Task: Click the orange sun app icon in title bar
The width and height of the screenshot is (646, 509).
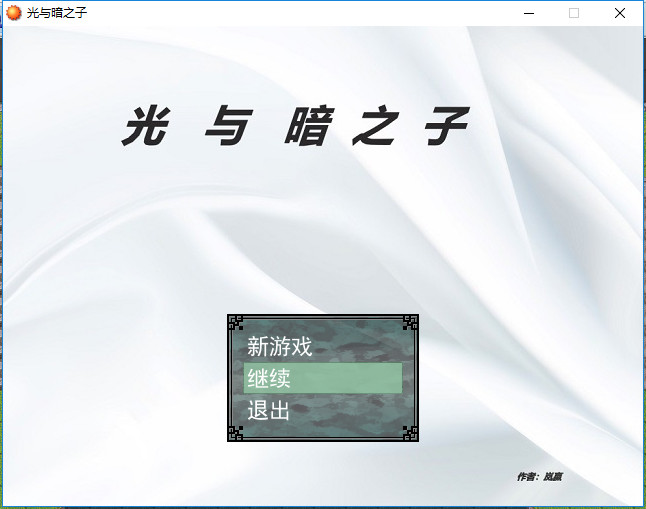Action: pos(14,13)
